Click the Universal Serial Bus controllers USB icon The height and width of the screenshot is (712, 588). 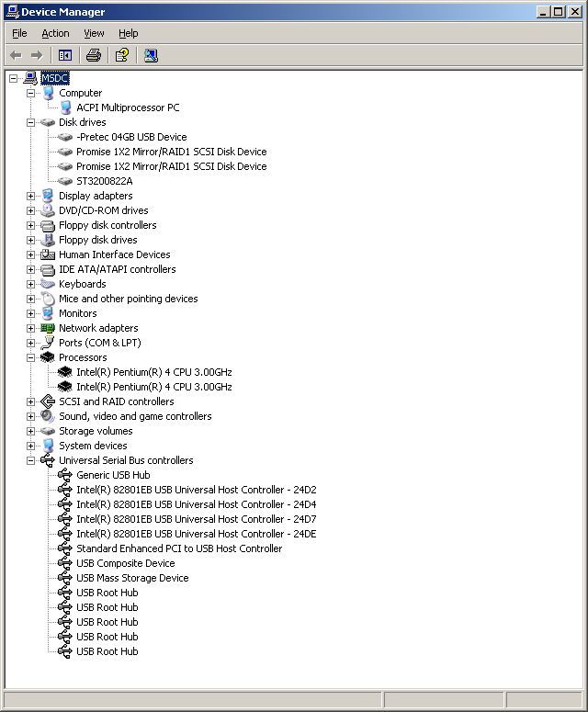pyautogui.click(x=48, y=460)
